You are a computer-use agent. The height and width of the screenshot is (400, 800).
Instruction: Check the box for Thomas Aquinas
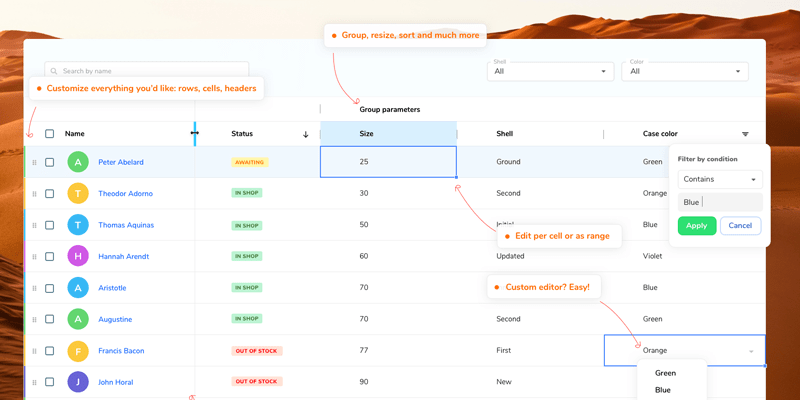pos(50,225)
